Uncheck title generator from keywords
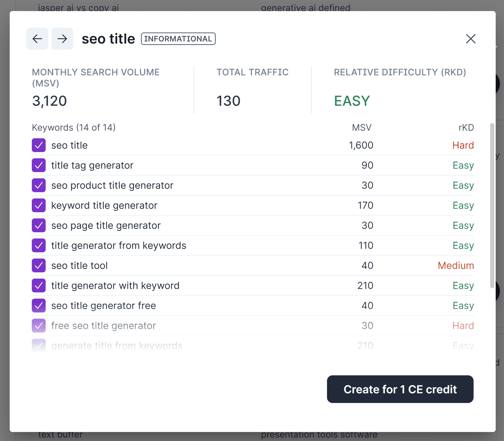 coord(39,245)
